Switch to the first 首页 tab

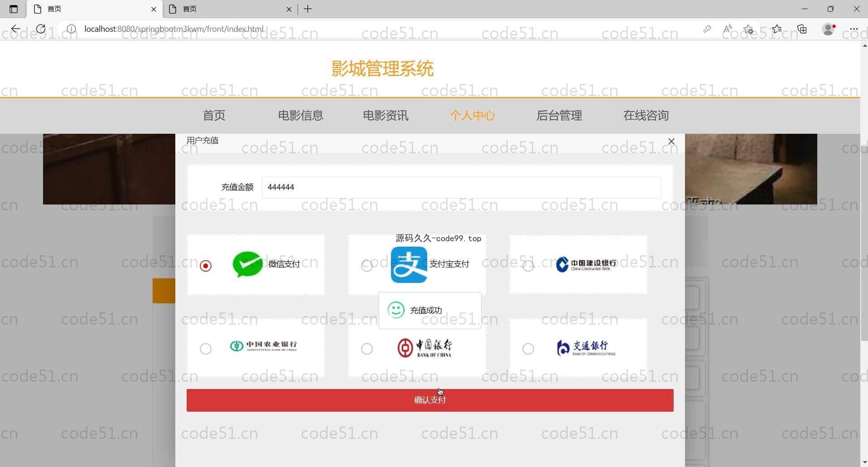pos(95,9)
